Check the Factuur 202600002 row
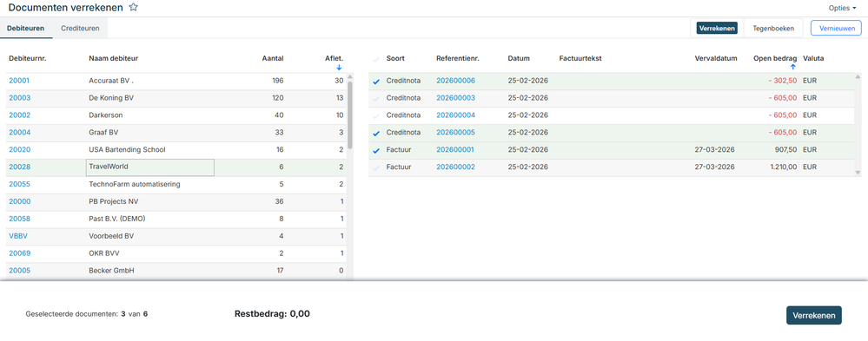This screenshot has width=868, height=341. (x=376, y=167)
